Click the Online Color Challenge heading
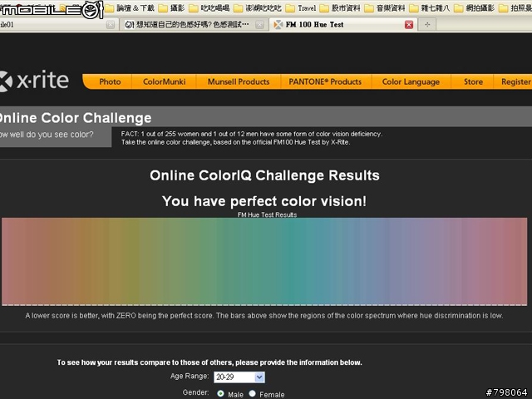 [76, 118]
